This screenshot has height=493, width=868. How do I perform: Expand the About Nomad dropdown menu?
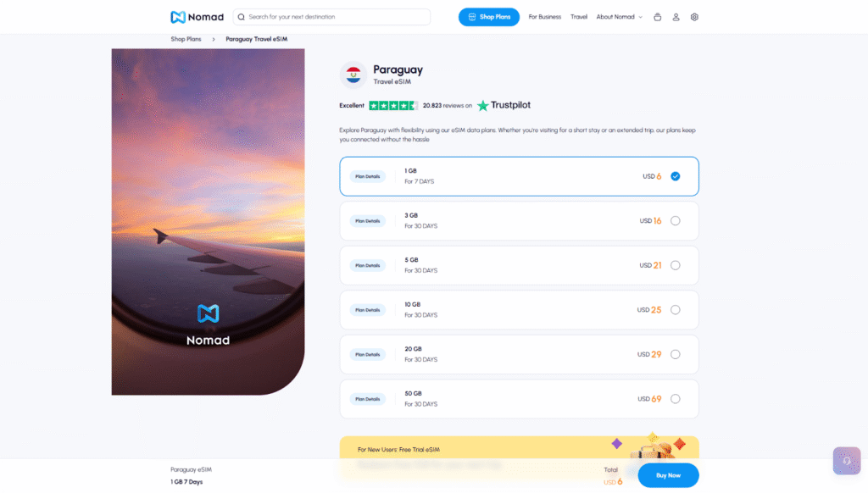point(619,17)
